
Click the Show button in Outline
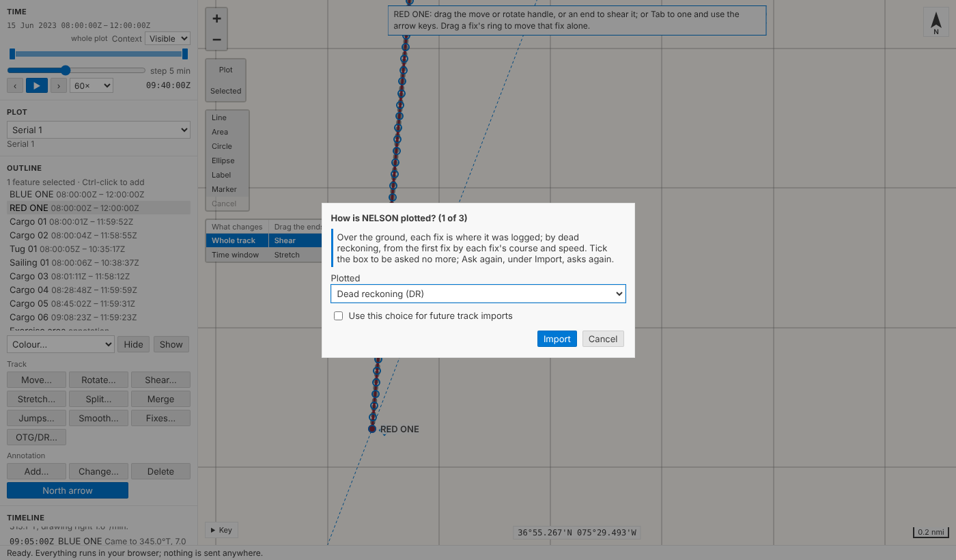[x=171, y=344]
